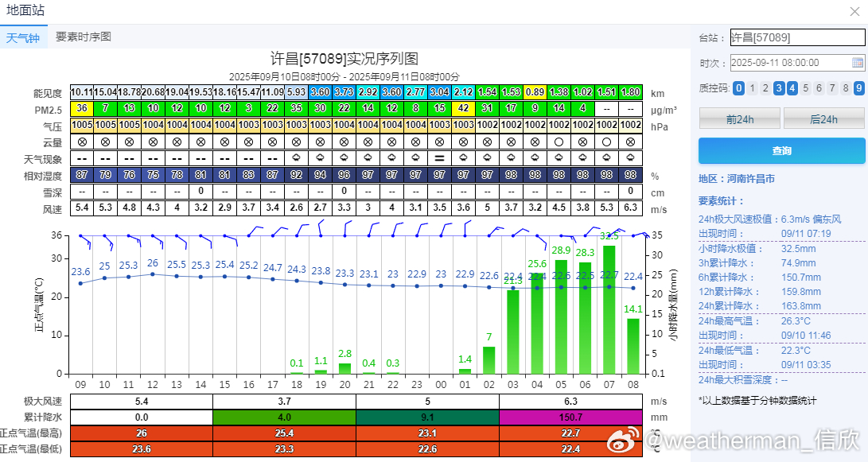Click the 正点气温(最高) cell showing 26
This screenshot has width=868, height=462.
coord(142,433)
